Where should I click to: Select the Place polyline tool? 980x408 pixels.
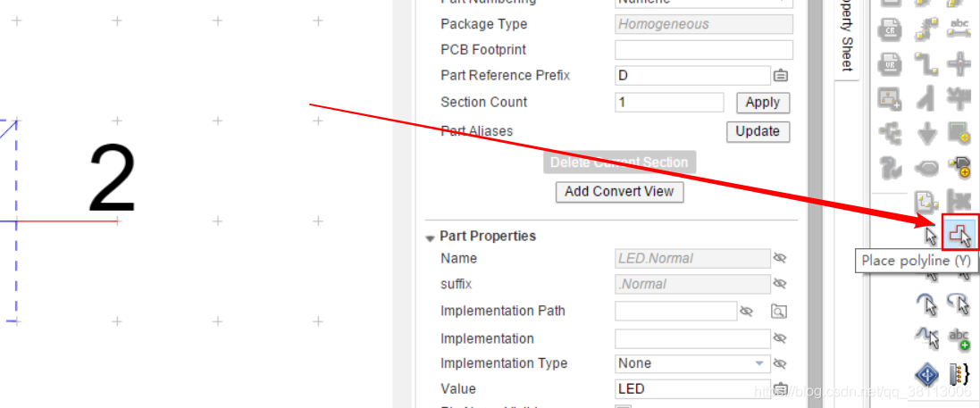click(960, 234)
